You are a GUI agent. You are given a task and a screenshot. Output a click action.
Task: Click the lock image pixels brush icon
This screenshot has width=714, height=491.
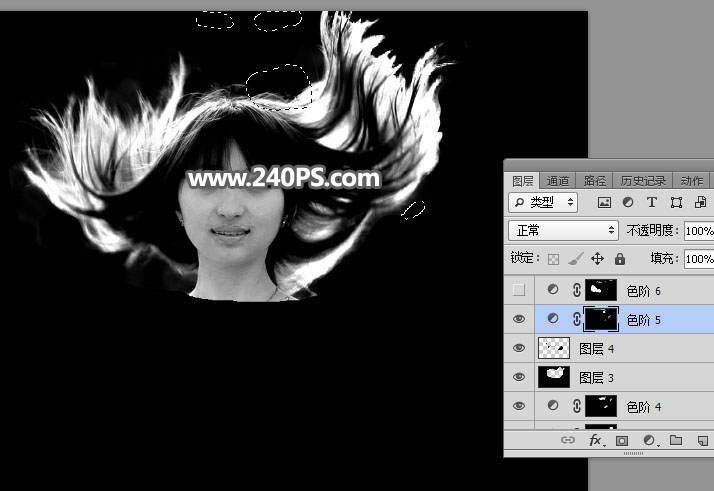click(575, 259)
